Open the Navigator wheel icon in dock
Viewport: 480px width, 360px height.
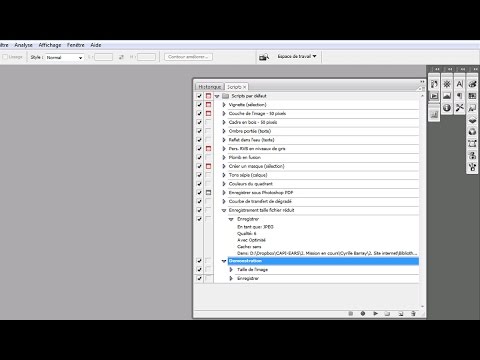click(447, 84)
